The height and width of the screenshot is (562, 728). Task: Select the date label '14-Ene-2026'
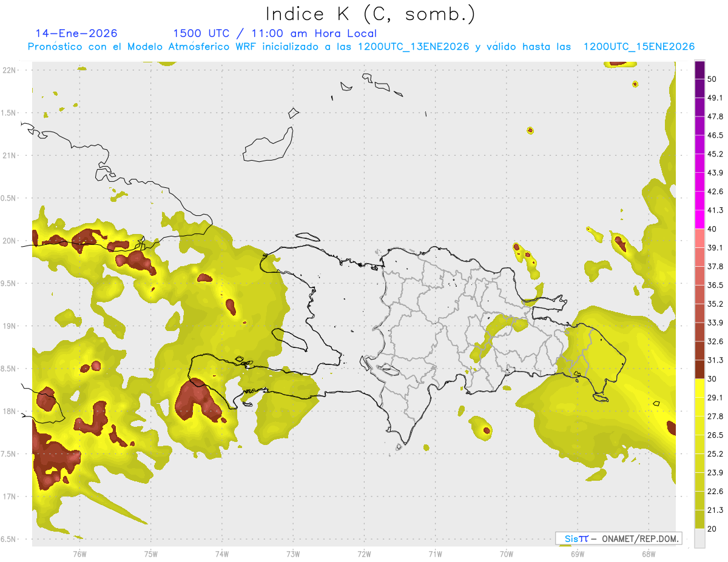(x=76, y=33)
